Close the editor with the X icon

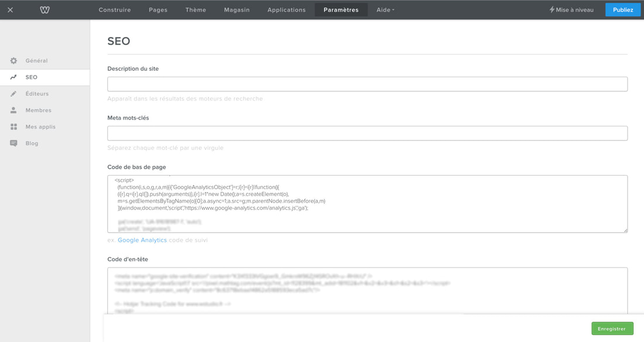pos(11,10)
